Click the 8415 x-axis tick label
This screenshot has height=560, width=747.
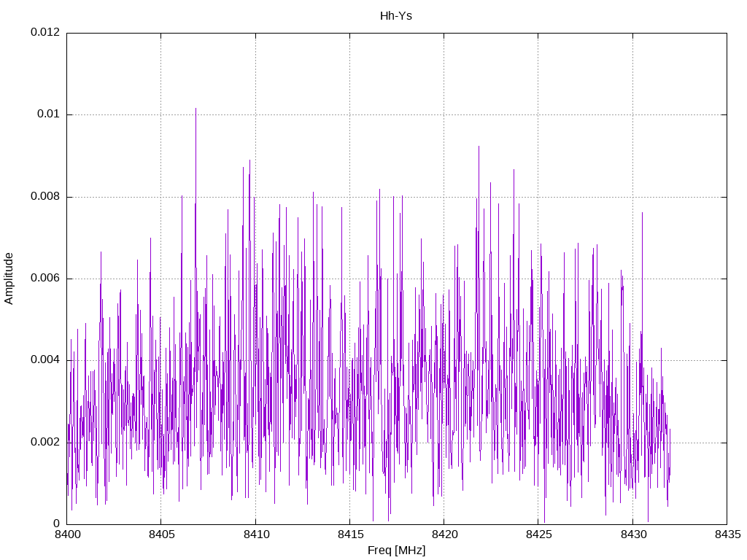click(350, 534)
